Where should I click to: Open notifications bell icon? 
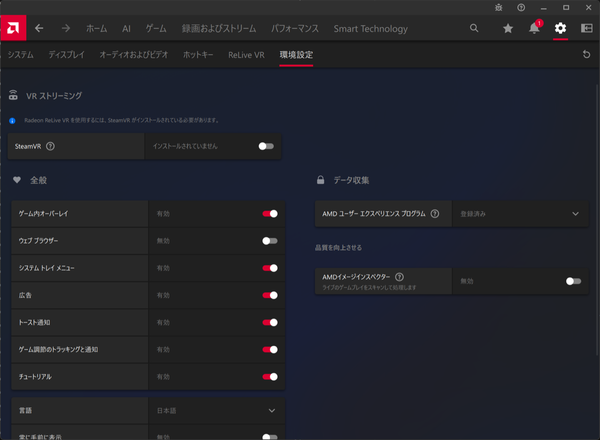pyautogui.click(x=534, y=28)
